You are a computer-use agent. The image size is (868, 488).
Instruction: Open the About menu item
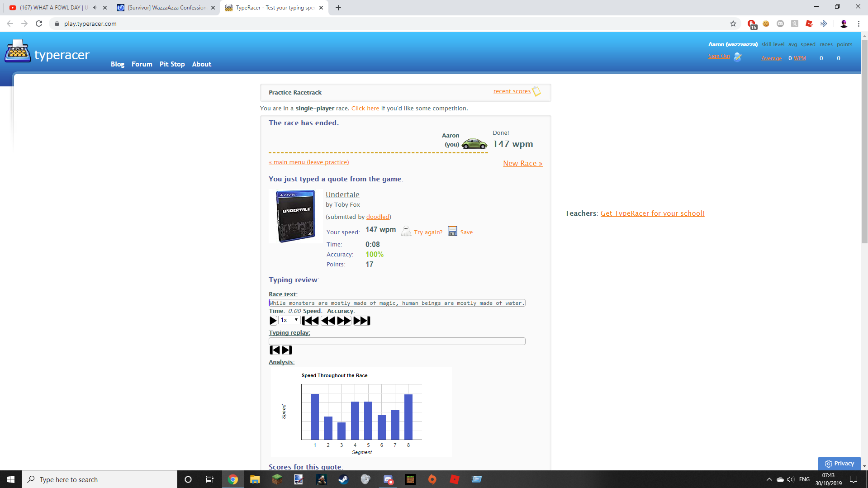[x=202, y=64]
